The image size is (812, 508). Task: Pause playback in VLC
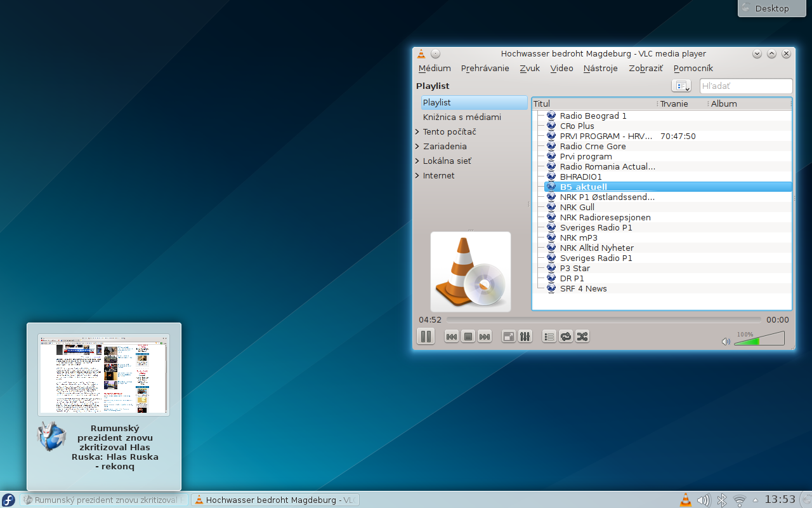pyautogui.click(x=426, y=337)
